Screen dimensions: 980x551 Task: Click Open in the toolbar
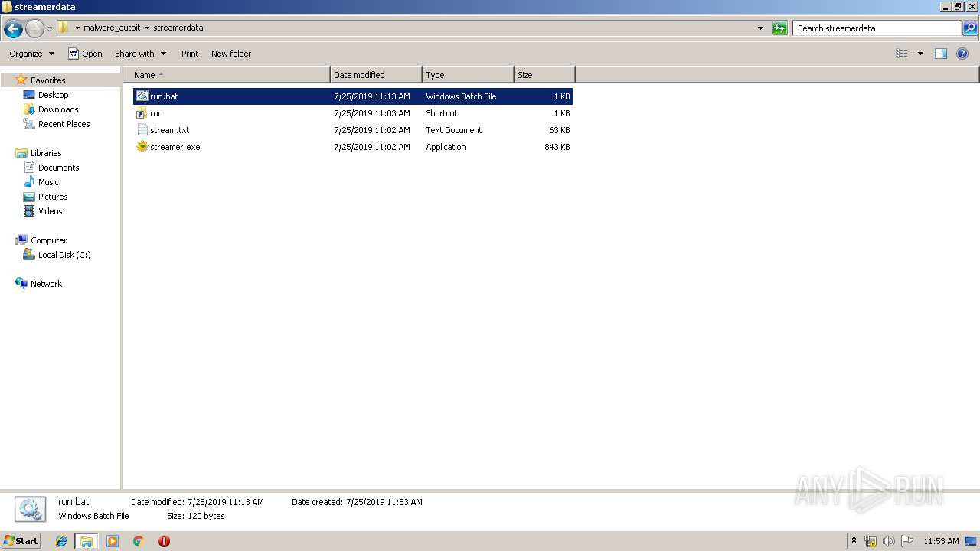click(85, 54)
